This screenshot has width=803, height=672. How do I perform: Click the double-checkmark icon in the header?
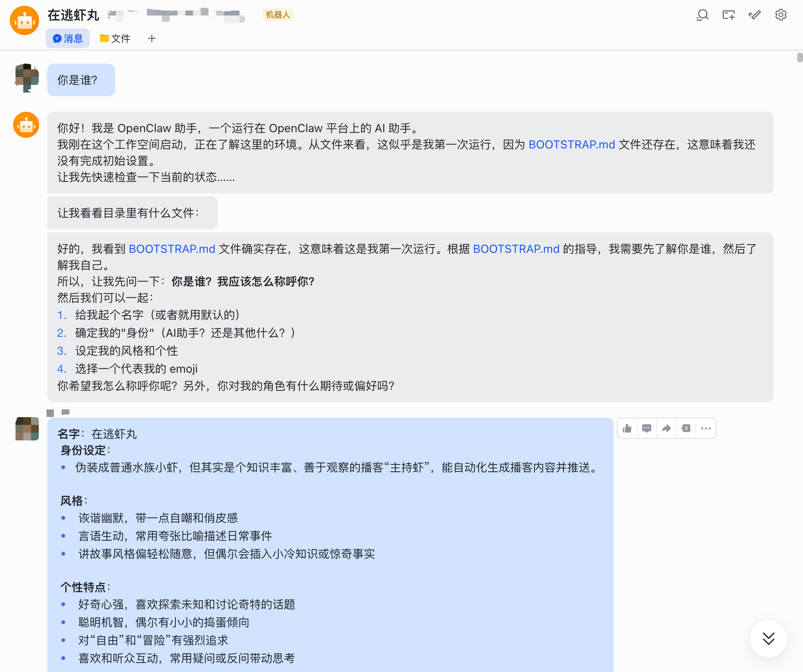(754, 15)
